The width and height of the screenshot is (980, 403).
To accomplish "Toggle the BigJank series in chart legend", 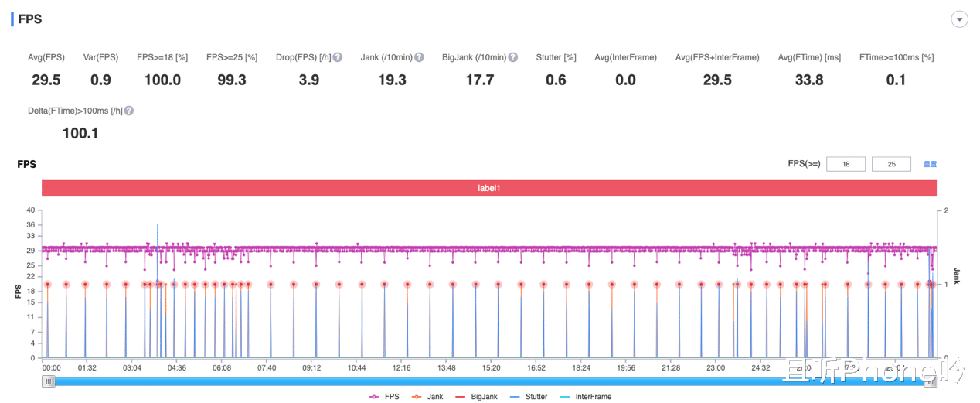I will pyautogui.click(x=478, y=397).
